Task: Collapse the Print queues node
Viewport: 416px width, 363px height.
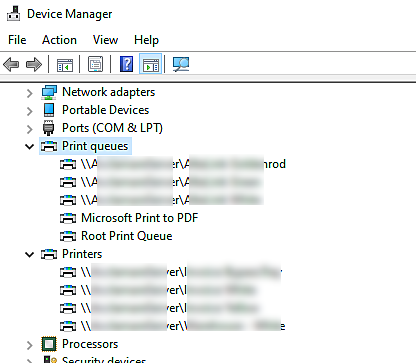Action: (x=30, y=147)
